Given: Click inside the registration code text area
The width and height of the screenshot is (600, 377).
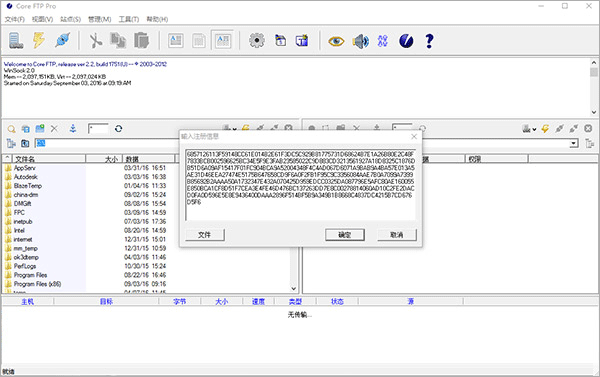Looking at the screenshot, I should (x=300, y=185).
